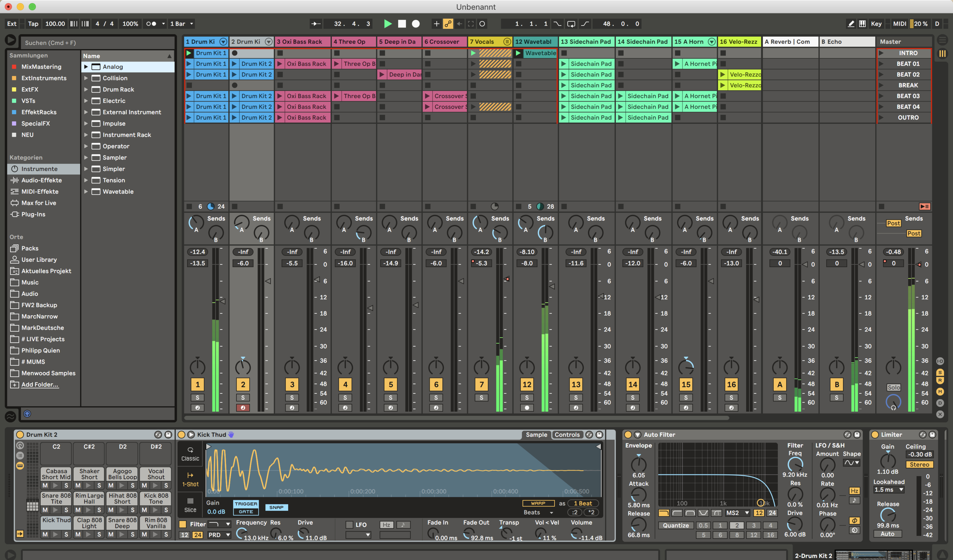
Task: Click the transport Stop button
Action: pos(402,24)
